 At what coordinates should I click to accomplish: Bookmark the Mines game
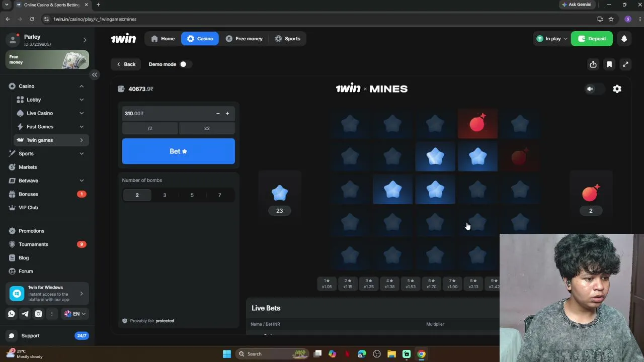click(609, 64)
